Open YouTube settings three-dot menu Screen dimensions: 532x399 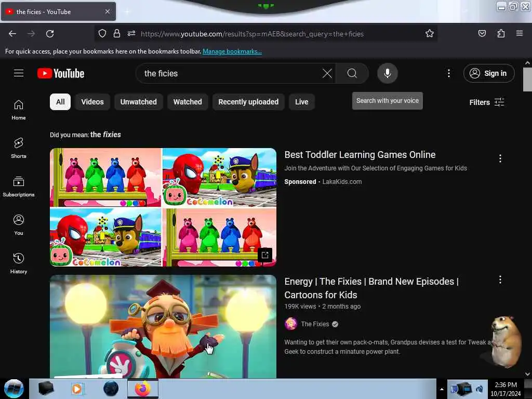click(448, 73)
